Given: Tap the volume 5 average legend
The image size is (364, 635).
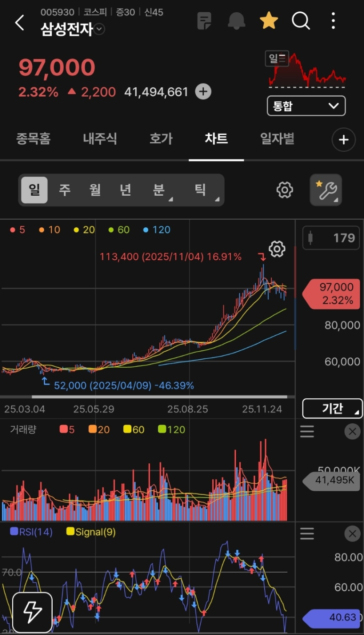Looking at the screenshot, I should (x=67, y=429).
